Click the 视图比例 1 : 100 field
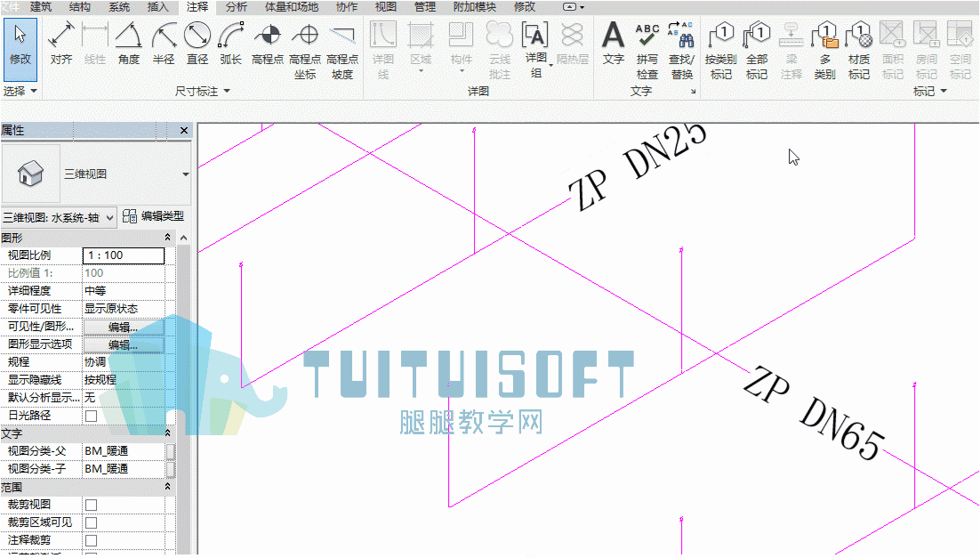This screenshot has width=980, height=558. 124,255
